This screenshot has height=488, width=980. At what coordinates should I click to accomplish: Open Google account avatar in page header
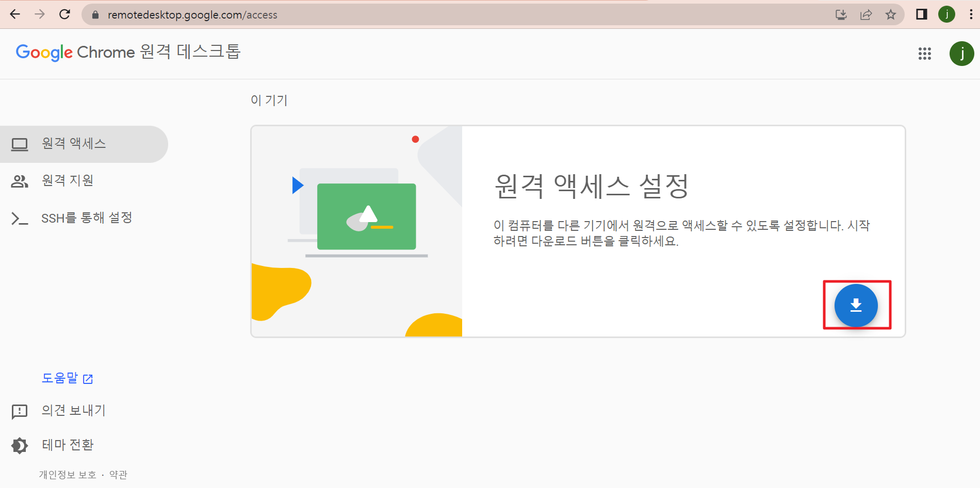click(962, 54)
